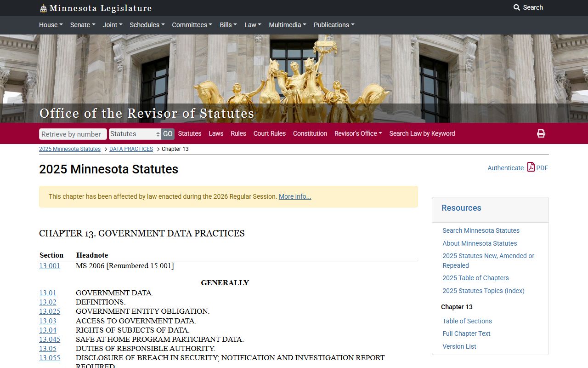Click the Minnesota Legislature capitol logo icon

[x=43, y=8]
